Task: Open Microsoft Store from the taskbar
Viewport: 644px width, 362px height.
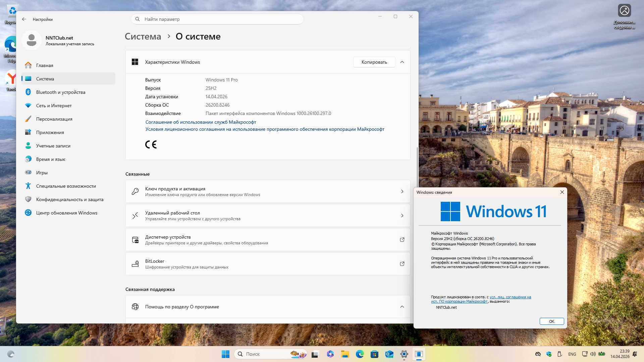Action: pos(374,354)
